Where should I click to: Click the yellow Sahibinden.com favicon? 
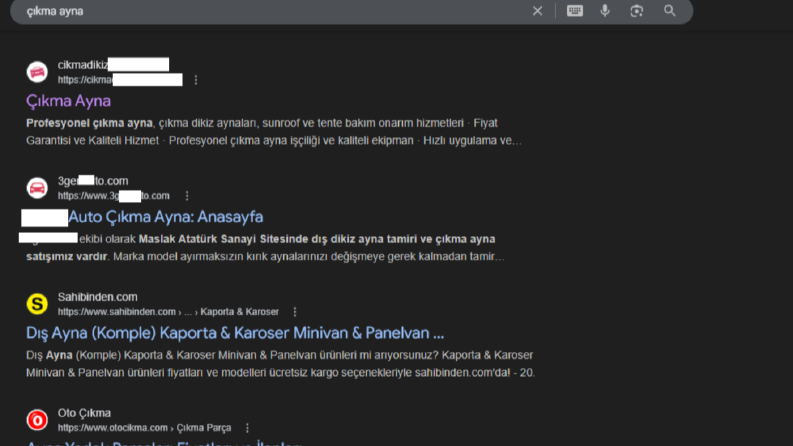coord(37,304)
